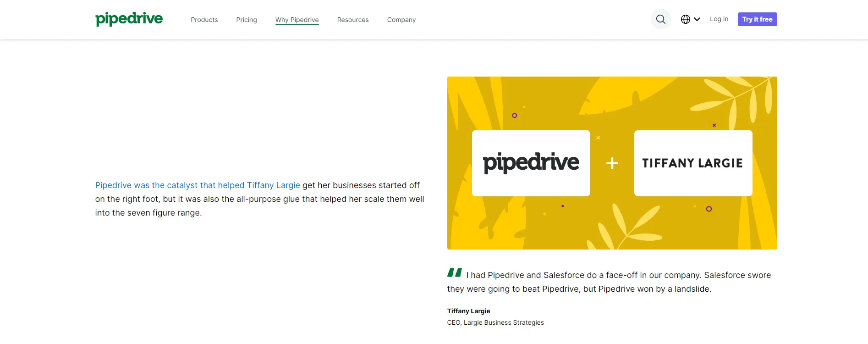Expand the Resources navigation menu
Image resolution: width=868 pixels, height=344 pixels.
point(352,20)
